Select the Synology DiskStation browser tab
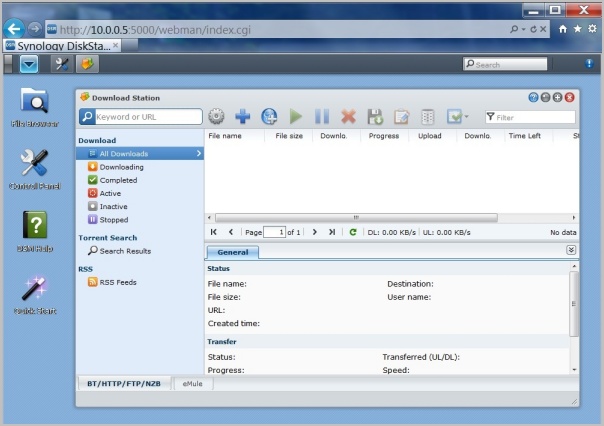This screenshot has height=426, width=604. pyautogui.click(x=62, y=46)
